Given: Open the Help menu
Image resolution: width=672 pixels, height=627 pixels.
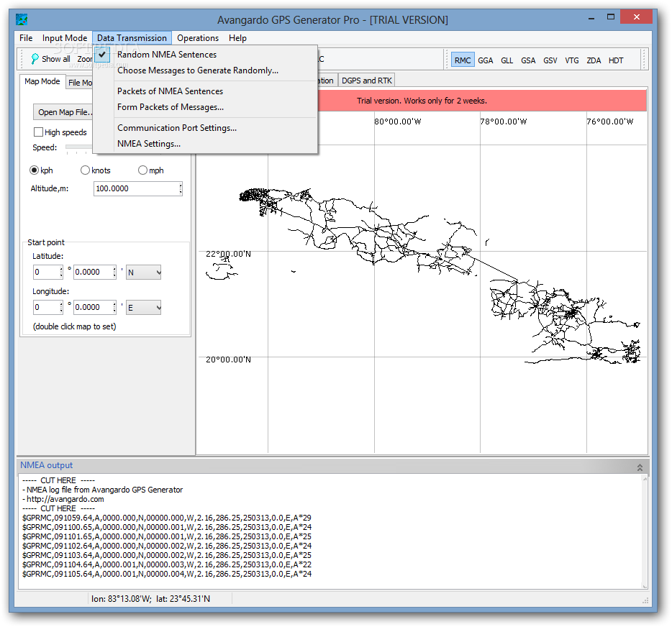Looking at the screenshot, I should [x=237, y=38].
